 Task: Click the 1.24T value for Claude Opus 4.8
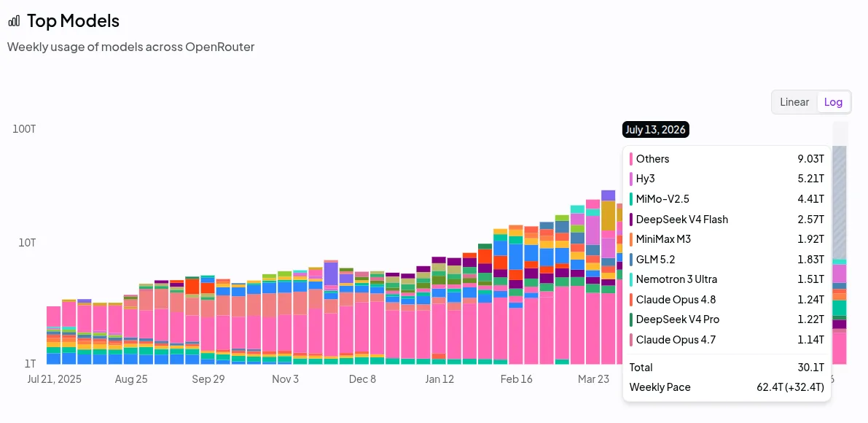pyautogui.click(x=811, y=300)
